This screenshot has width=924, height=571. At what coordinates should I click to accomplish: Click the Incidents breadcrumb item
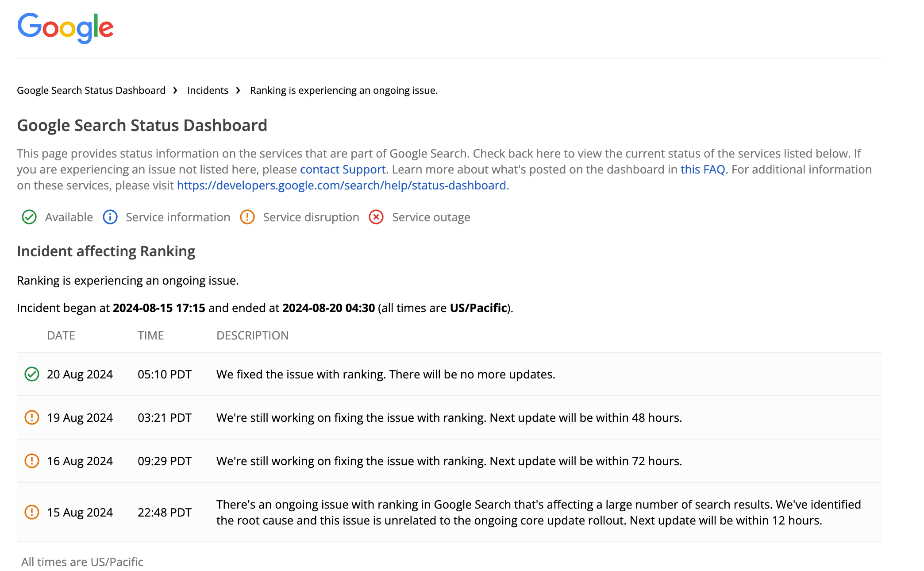click(208, 90)
